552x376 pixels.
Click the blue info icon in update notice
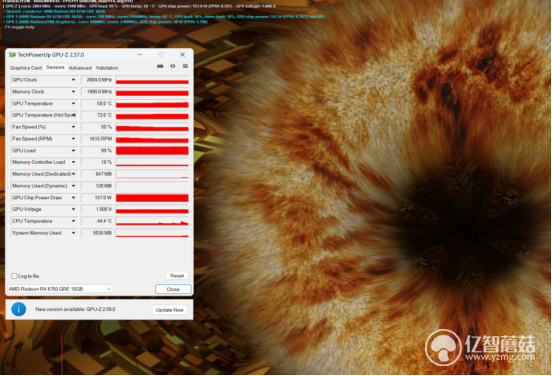pos(18,309)
